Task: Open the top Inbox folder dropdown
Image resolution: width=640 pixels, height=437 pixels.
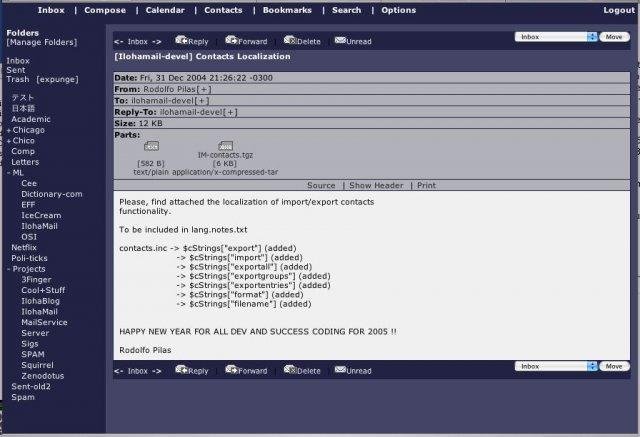Action: (x=556, y=37)
